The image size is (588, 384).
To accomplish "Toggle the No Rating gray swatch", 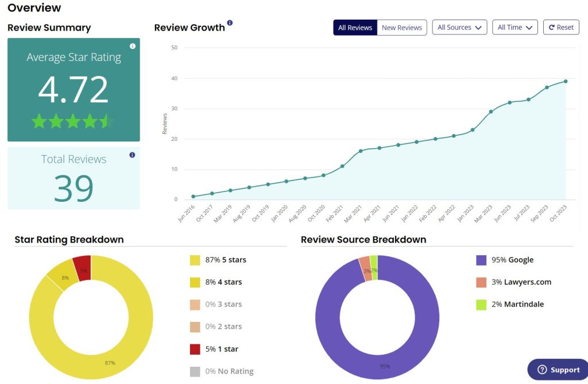I will click(x=195, y=371).
